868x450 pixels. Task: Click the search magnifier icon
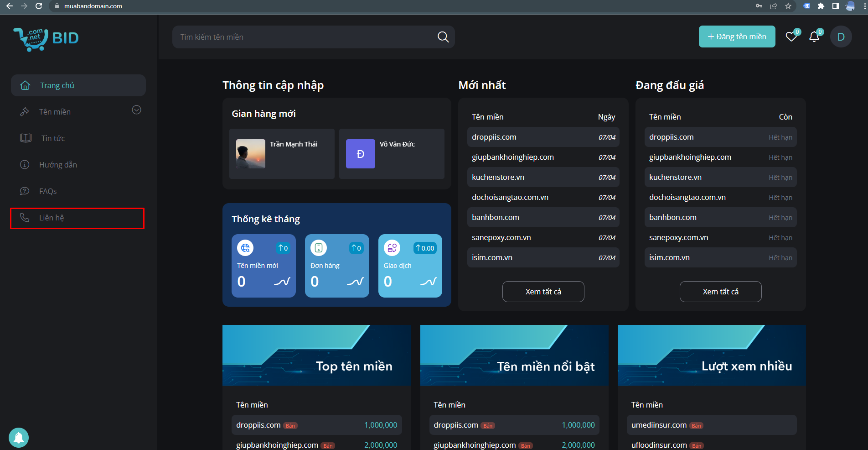click(443, 37)
